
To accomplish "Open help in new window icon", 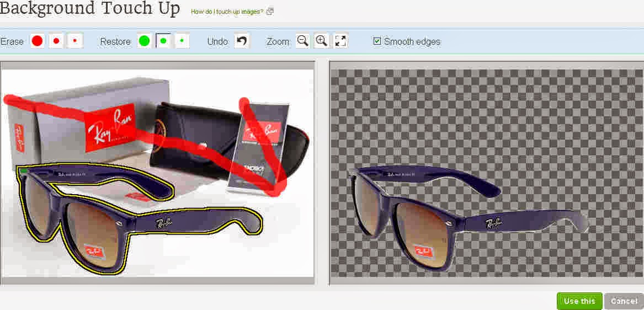I will [x=270, y=12].
